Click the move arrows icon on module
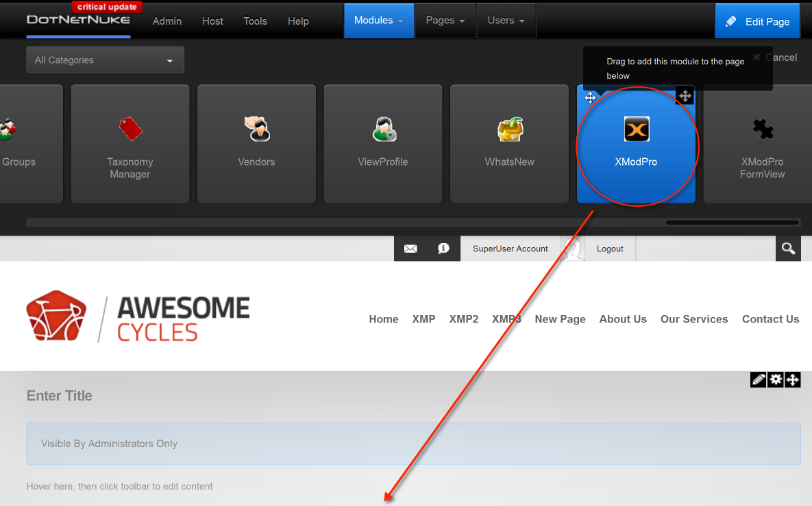This screenshot has width=812, height=506. [792, 380]
